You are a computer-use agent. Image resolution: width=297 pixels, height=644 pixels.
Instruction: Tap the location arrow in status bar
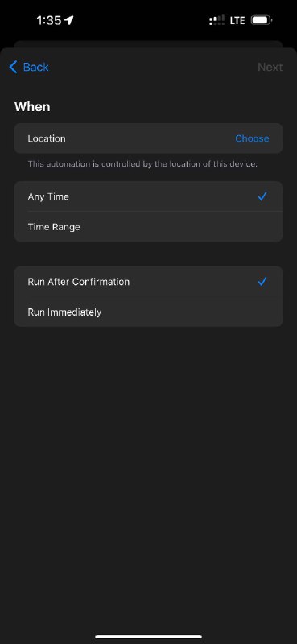(x=69, y=19)
